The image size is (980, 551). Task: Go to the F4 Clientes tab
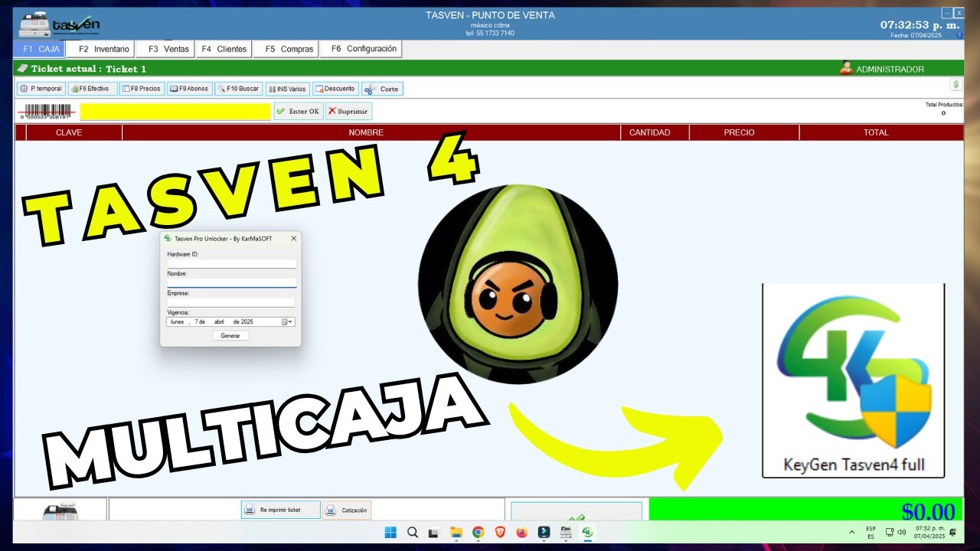224,49
